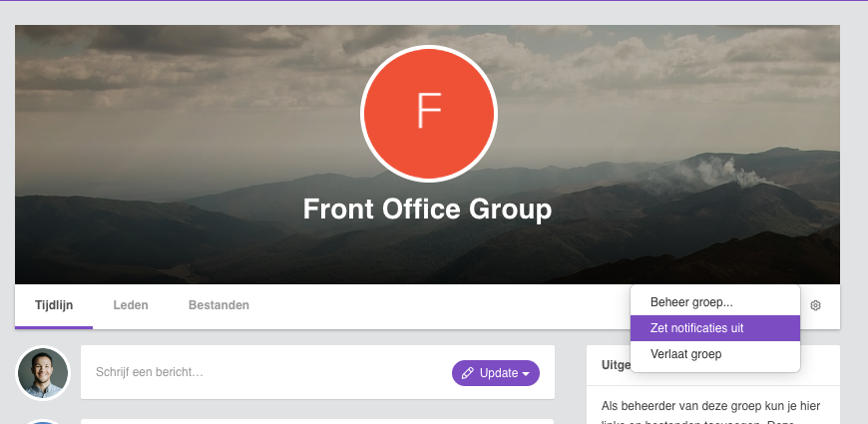Click the Update post button
Screen dimensions: 868x424
pyautogui.click(x=496, y=373)
